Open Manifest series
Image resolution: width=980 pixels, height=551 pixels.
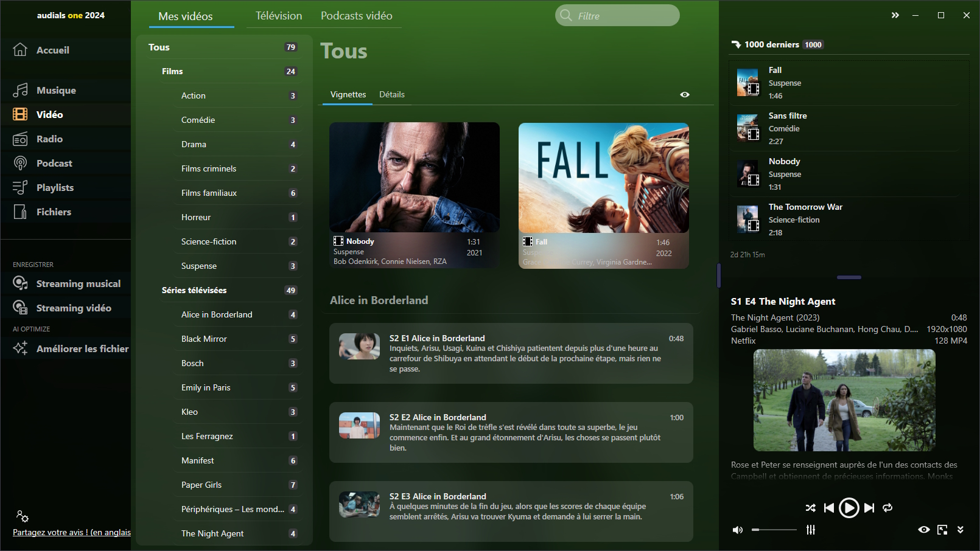tap(239, 460)
